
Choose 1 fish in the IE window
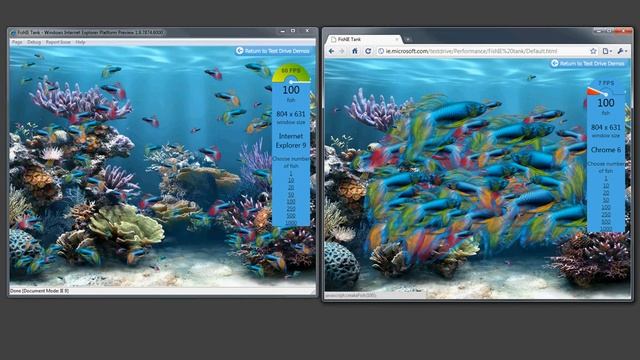coord(291,173)
